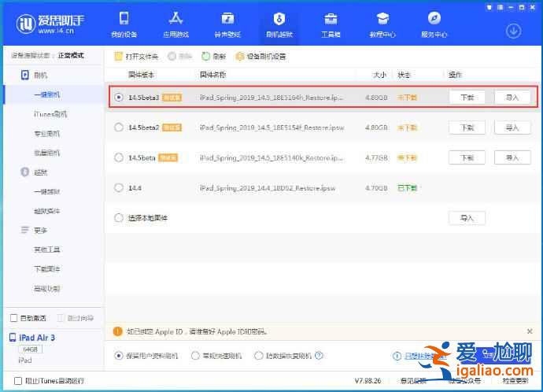Click 固件名称 column header

212,75
